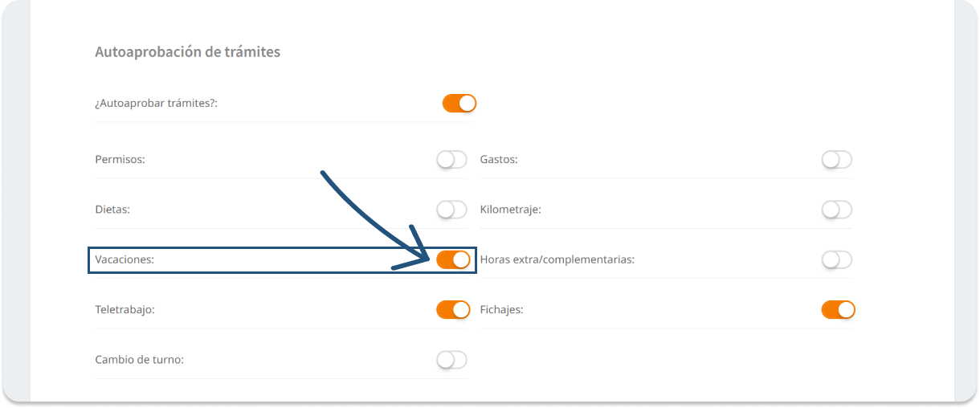Viewport: 980px width, 408px height.
Task: Click the 'Horas extra/complementarias:' label
Action: coord(557,259)
